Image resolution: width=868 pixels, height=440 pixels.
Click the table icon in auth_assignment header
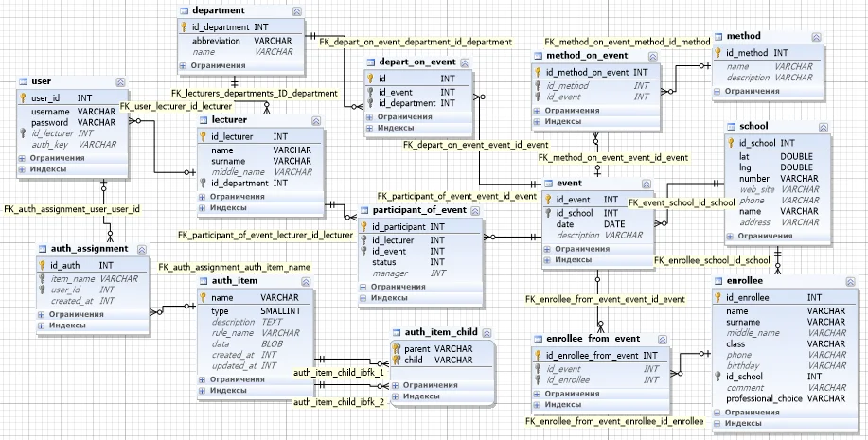(43, 249)
